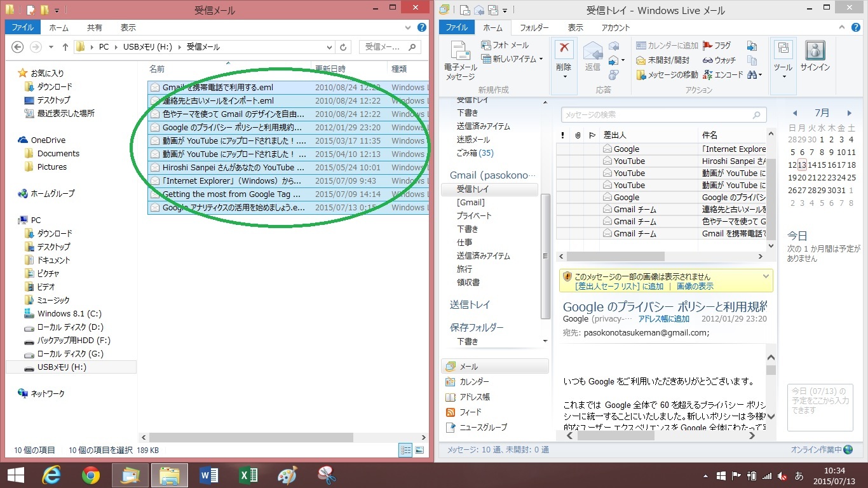Open the Explorer address bar history dropdown

pos(329,47)
